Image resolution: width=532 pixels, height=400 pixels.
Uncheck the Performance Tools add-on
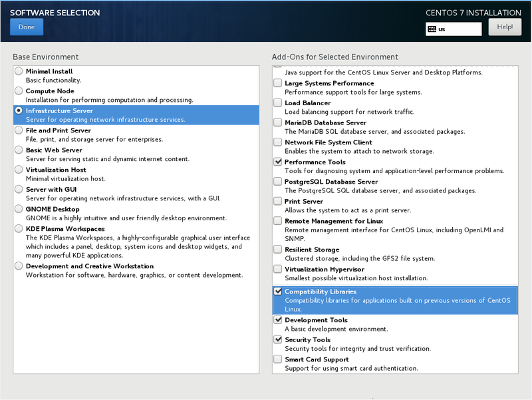pos(277,162)
